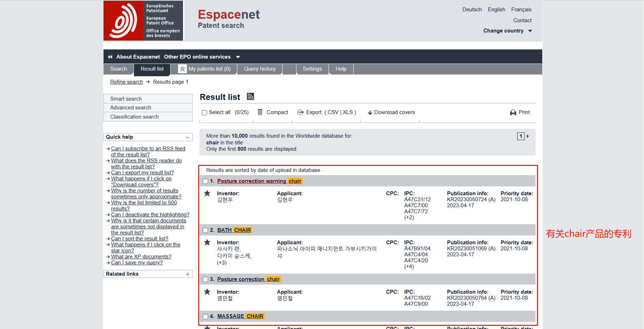Screen dimensions: 644x329
Task: Check the Select all checkbox
Action: tap(204, 113)
